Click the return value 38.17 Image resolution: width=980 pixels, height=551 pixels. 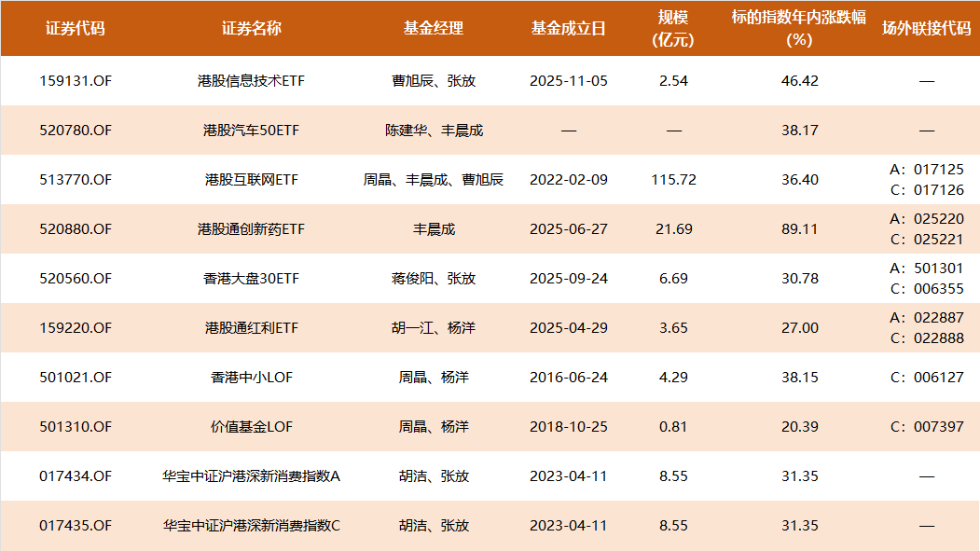[x=800, y=131]
